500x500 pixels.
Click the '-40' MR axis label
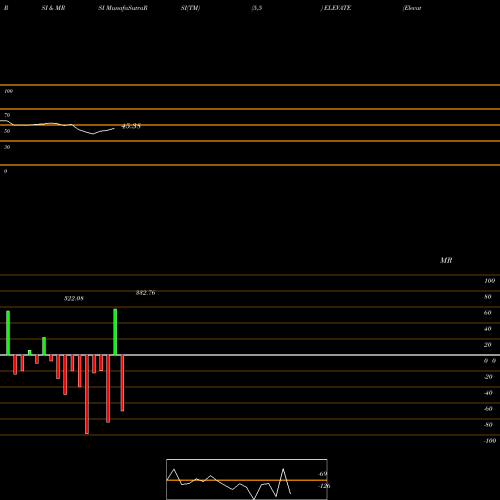click(x=488, y=393)
